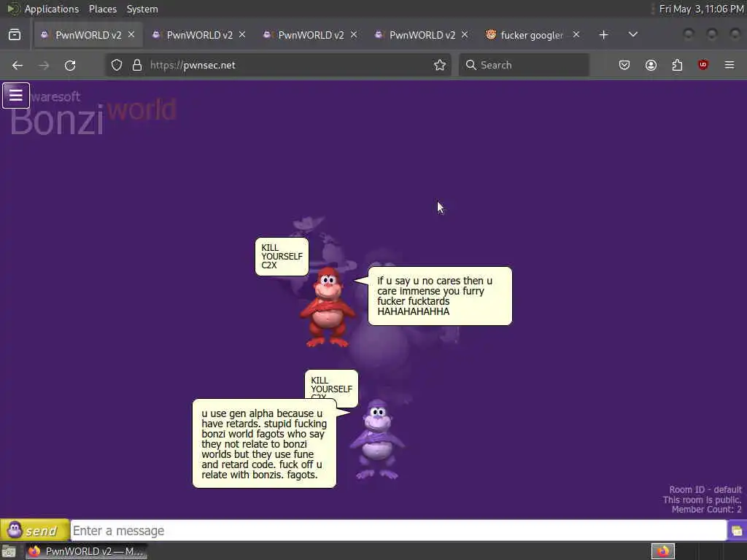Open the extensions puzzle icon
The height and width of the screenshot is (560, 747).
pyautogui.click(x=677, y=65)
